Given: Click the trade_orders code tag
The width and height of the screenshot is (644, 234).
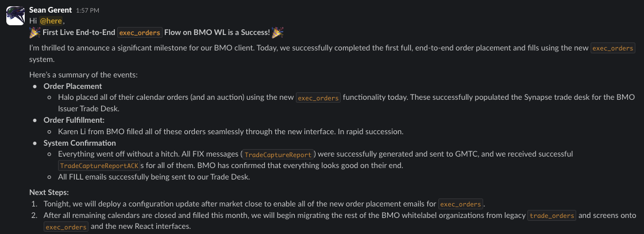Looking at the screenshot, I should pos(552,216).
